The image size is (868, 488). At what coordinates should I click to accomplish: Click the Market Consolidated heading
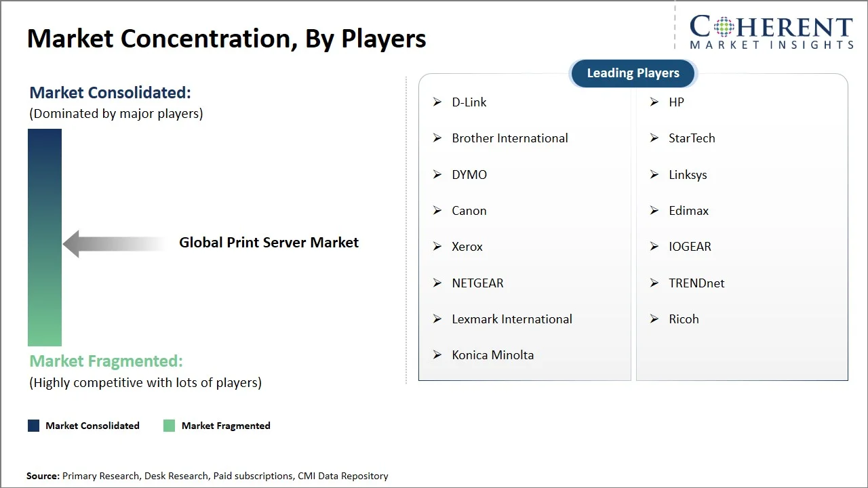[x=110, y=93]
